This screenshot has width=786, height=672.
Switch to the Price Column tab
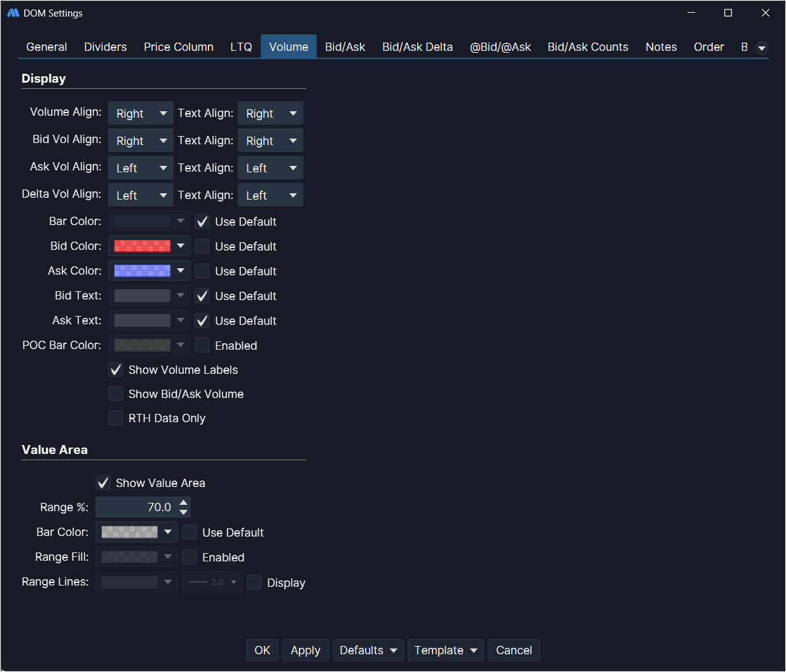tap(178, 47)
